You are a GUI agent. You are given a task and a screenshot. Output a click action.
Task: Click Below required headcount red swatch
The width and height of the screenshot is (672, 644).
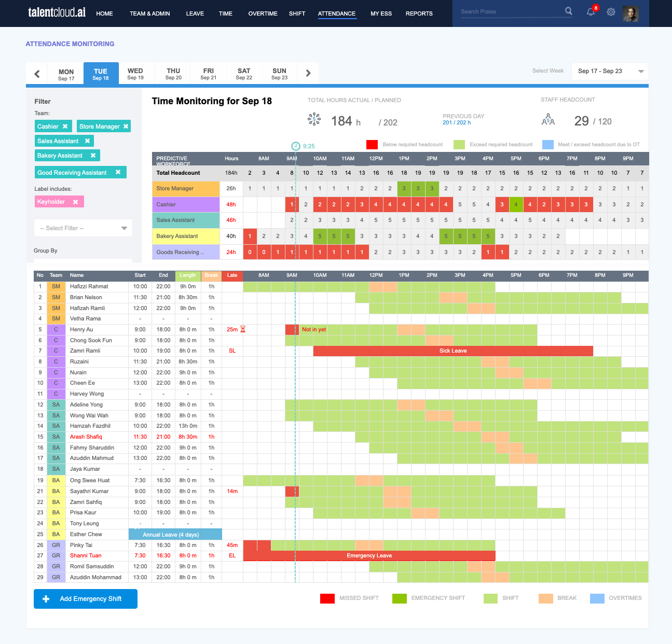372,145
